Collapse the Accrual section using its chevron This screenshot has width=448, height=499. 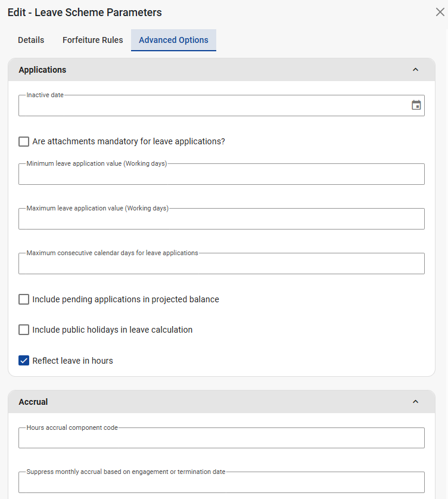coord(415,402)
